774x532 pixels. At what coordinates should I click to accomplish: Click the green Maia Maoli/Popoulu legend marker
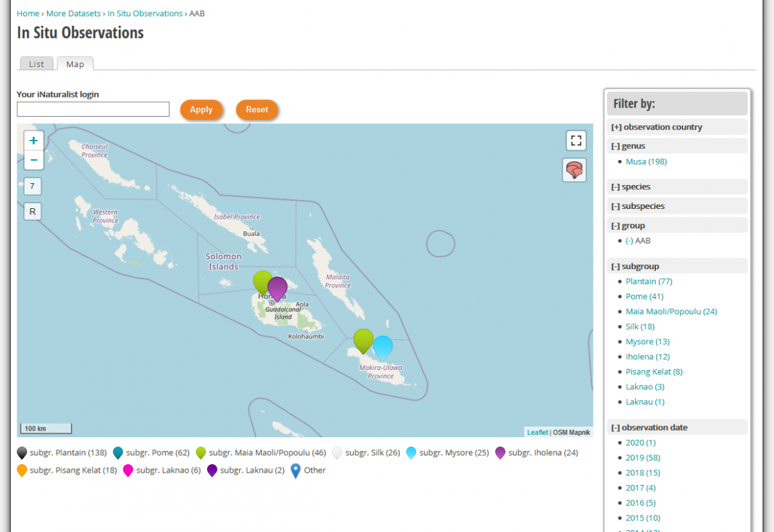click(201, 453)
